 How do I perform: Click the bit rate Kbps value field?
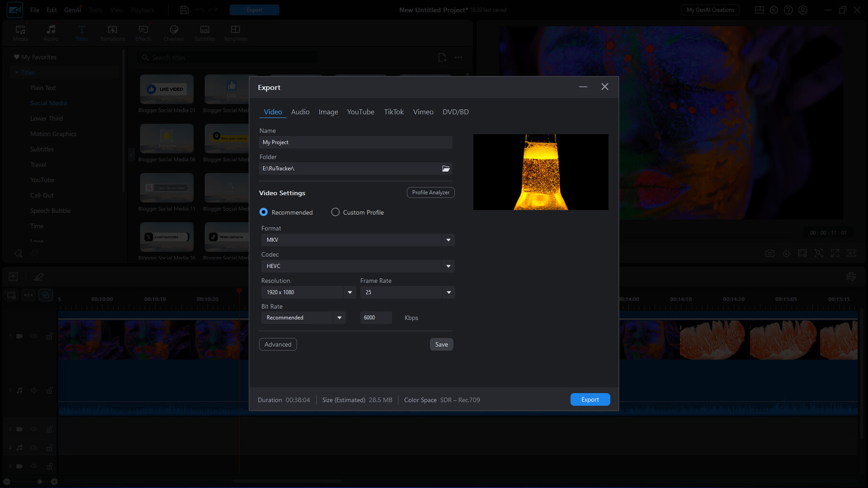click(x=376, y=318)
